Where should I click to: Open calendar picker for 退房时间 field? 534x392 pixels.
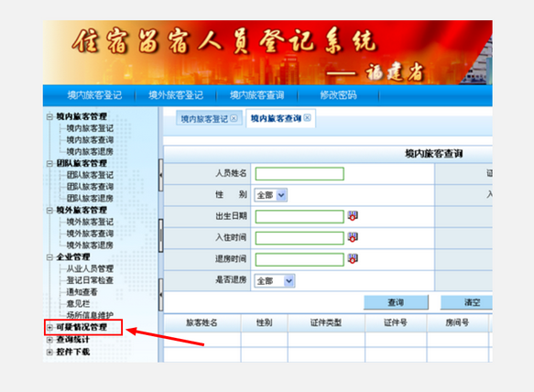[353, 259]
